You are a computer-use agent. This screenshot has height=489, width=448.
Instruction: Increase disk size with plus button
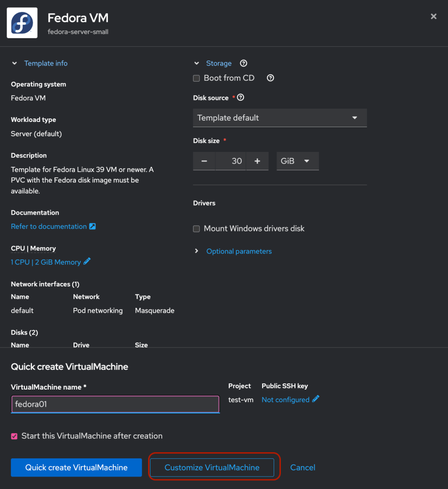[257, 161]
